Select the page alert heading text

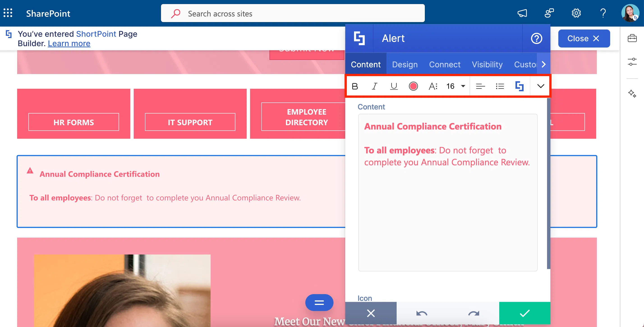tap(99, 174)
